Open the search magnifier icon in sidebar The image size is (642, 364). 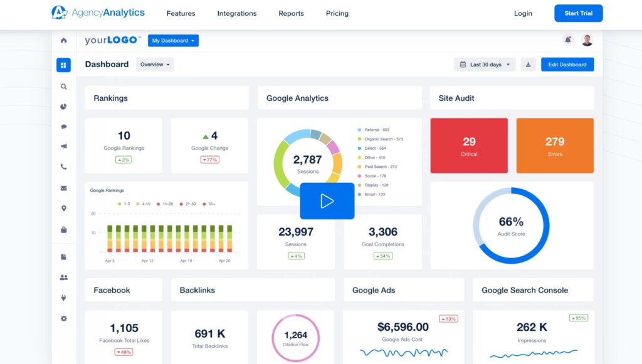point(63,86)
